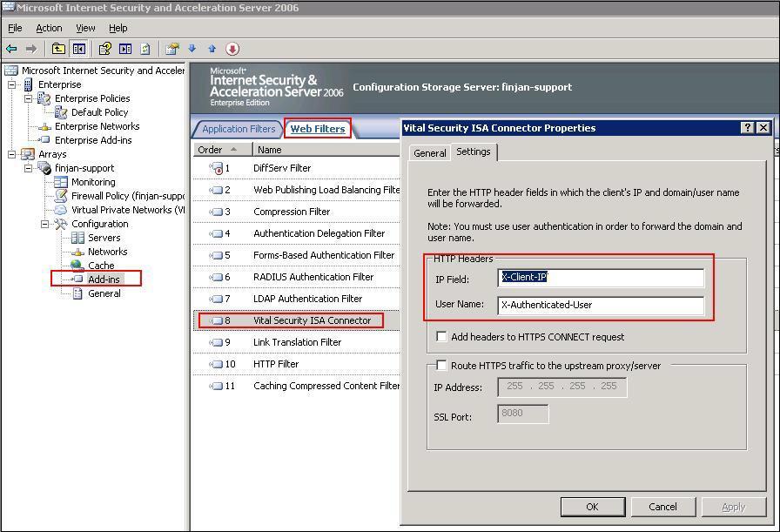Enable Add headers to HTTPS CONNECT request
This screenshot has height=532, width=780.
tap(441, 337)
